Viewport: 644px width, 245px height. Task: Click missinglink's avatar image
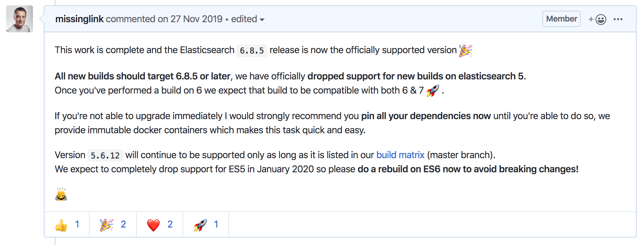19,19
